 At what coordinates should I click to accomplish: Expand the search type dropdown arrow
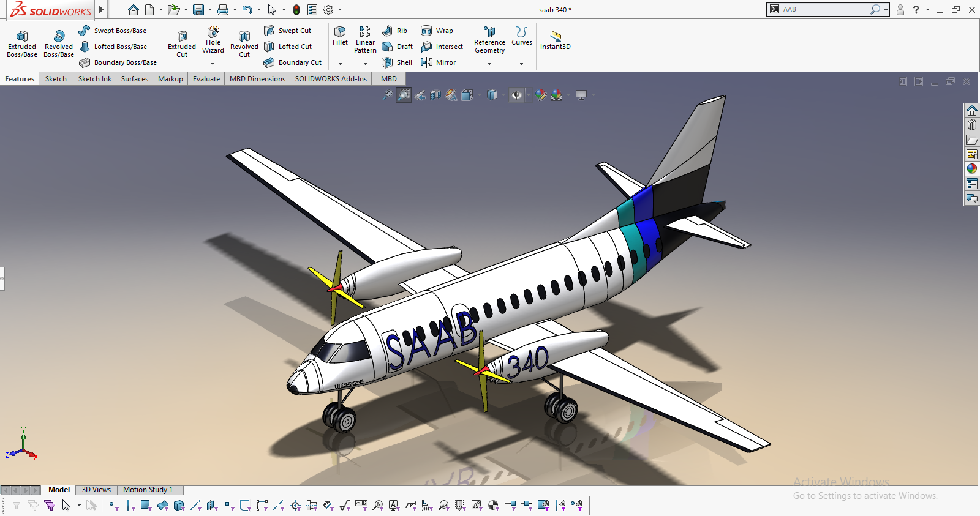click(886, 10)
